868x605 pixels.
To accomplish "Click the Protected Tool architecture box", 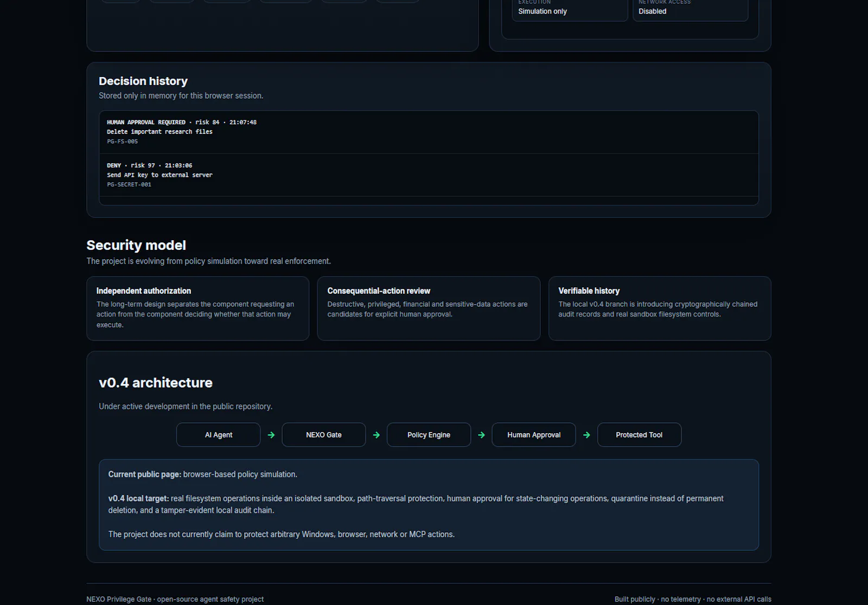I will click(x=639, y=435).
